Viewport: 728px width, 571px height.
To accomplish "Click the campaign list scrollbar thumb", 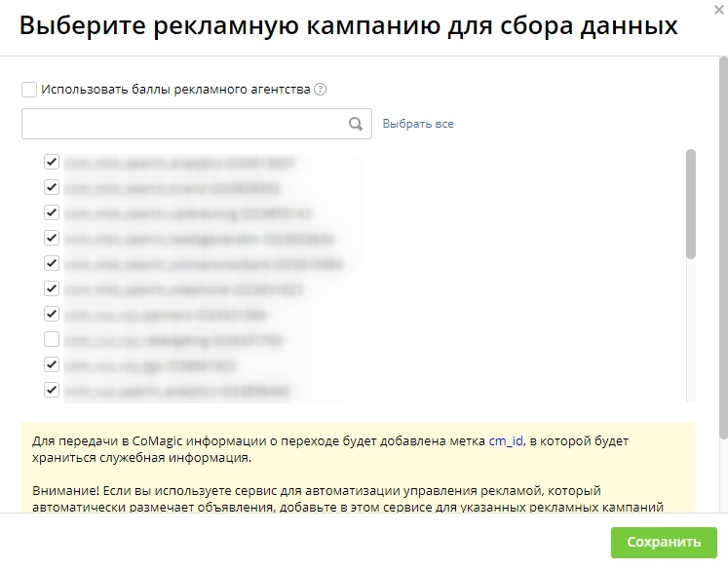I will [691, 203].
